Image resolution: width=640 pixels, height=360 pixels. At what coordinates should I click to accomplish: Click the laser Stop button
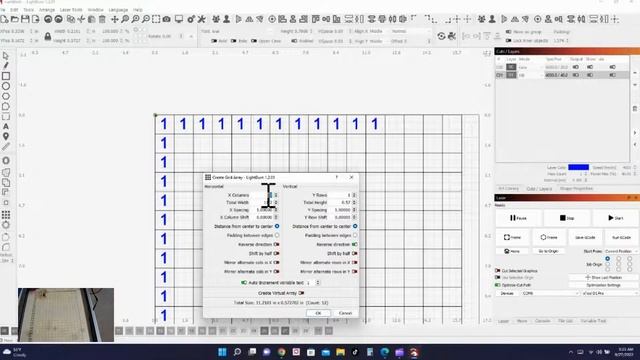pyautogui.click(x=567, y=218)
